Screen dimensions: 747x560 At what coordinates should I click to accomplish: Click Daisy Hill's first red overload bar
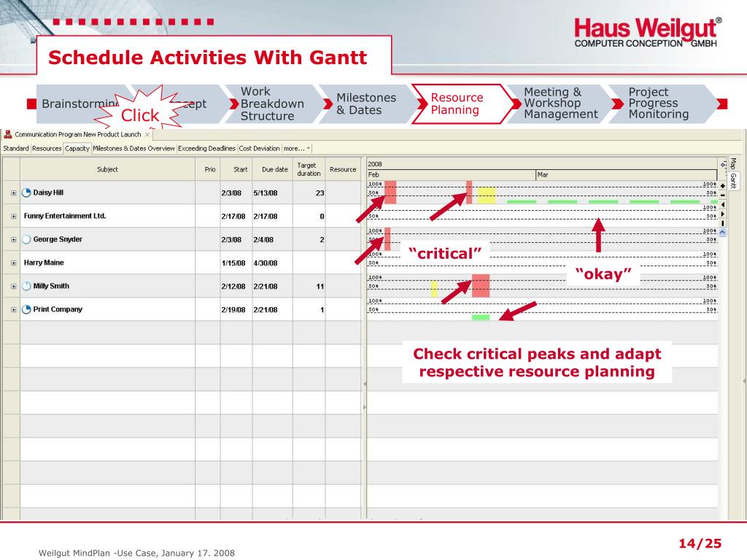[390, 192]
